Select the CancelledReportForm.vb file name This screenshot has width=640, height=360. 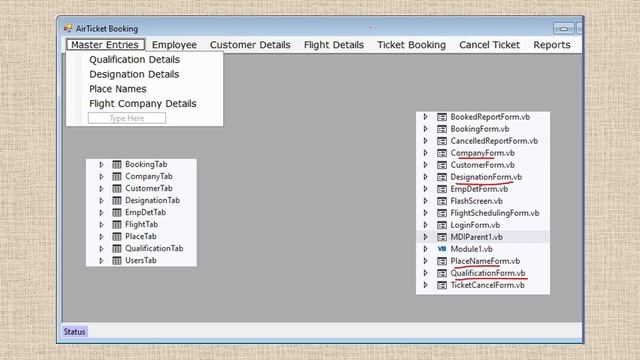click(494, 141)
